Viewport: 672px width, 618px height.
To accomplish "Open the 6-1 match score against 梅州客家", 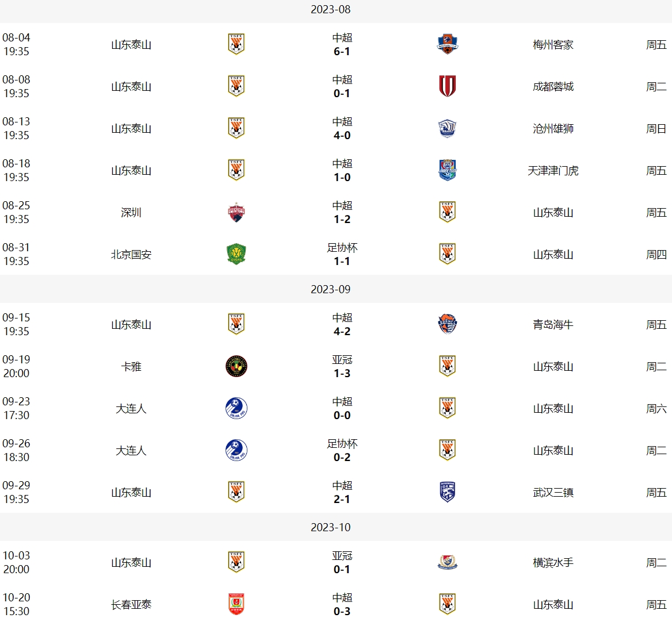I will (x=342, y=51).
